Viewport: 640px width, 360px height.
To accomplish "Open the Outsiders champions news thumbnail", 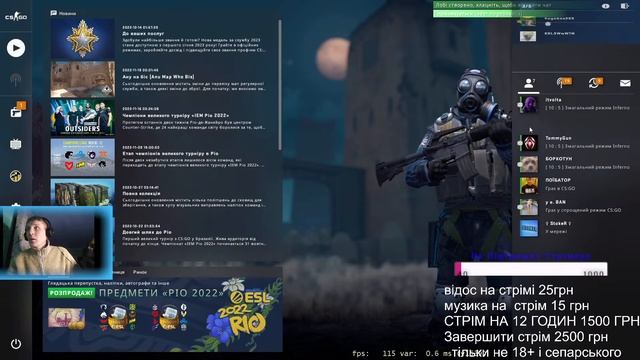I will 83,118.
